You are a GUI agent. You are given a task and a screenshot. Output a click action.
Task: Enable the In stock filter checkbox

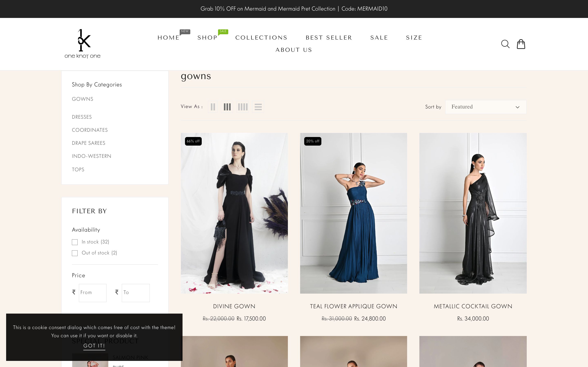click(75, 242)
